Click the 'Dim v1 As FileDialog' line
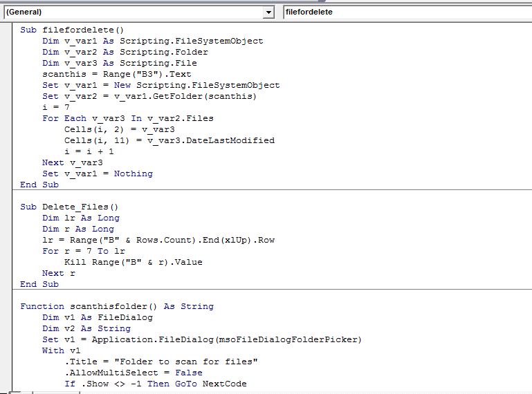 pyautogui.click(x=98, y=317)
